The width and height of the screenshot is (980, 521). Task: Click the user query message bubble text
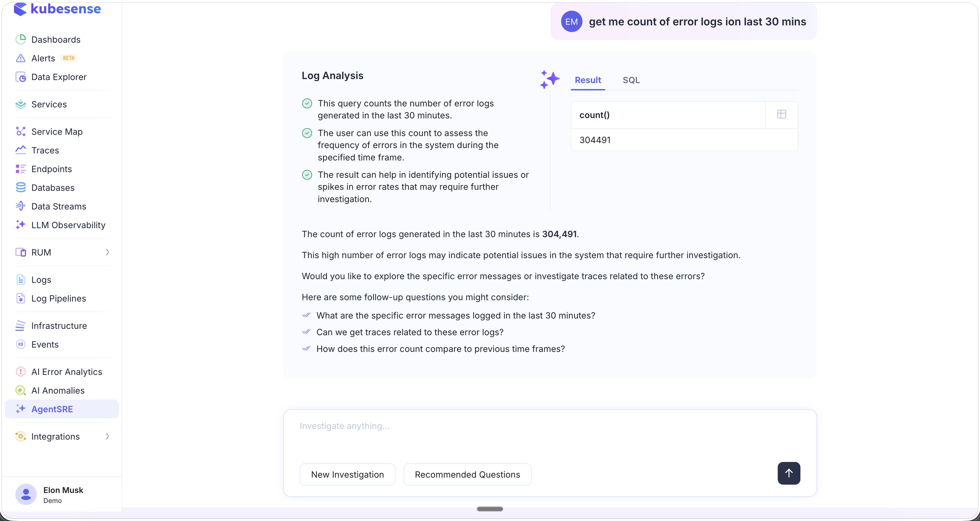tap(697, 22)
